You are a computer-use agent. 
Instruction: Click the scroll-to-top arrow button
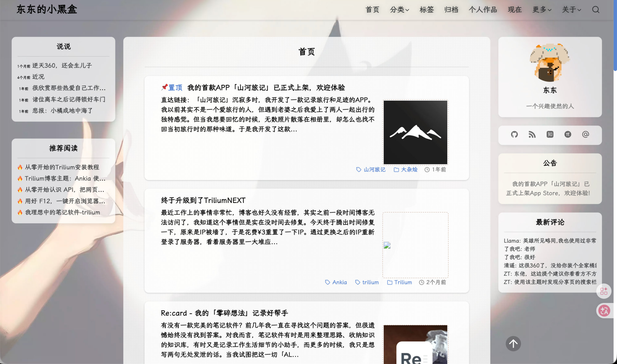click(513, 343)
